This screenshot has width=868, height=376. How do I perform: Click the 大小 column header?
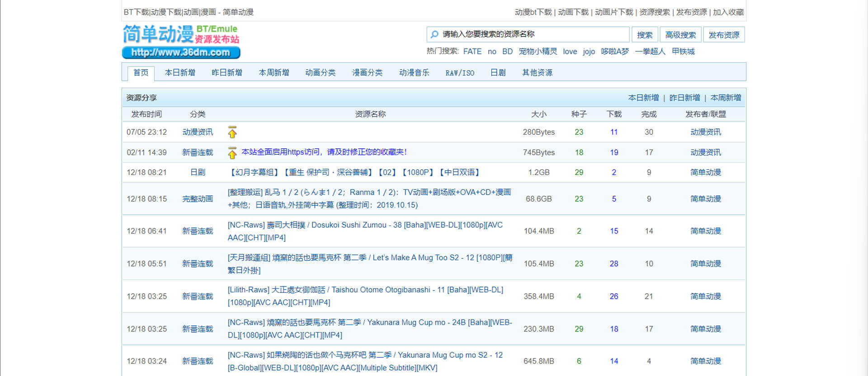[538, 114]
